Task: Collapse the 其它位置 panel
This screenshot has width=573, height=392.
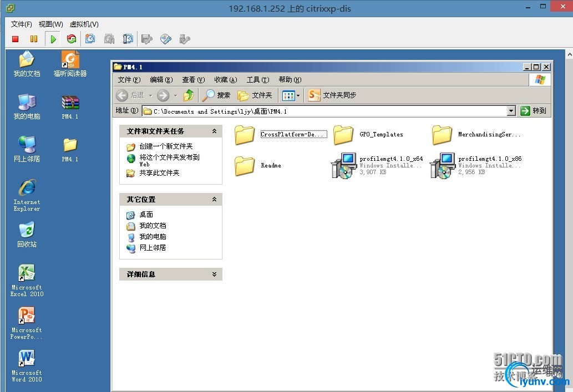Action: 214,200
